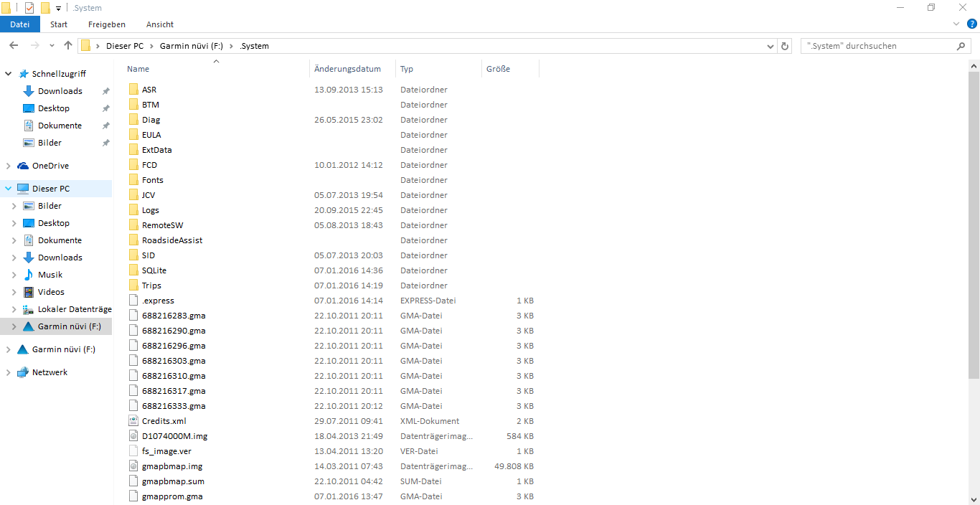Viewport: 980px width, 505px height.
Task: Click the Forward navigation arrow
Action: pos(34,45)
